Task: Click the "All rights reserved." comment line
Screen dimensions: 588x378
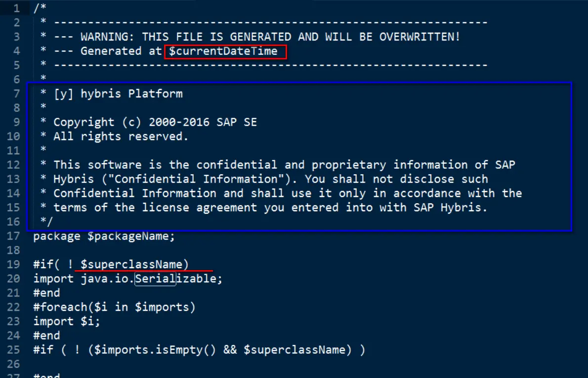Action: pyautogui.click(x=121, y=136)
